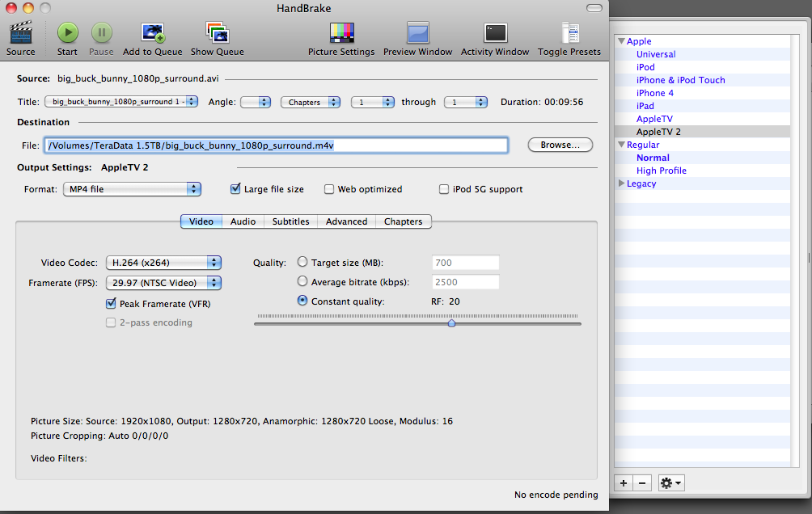Click the presets list scrollbar
The width and height of the screenshot is (812, 514).
point(796,251)
